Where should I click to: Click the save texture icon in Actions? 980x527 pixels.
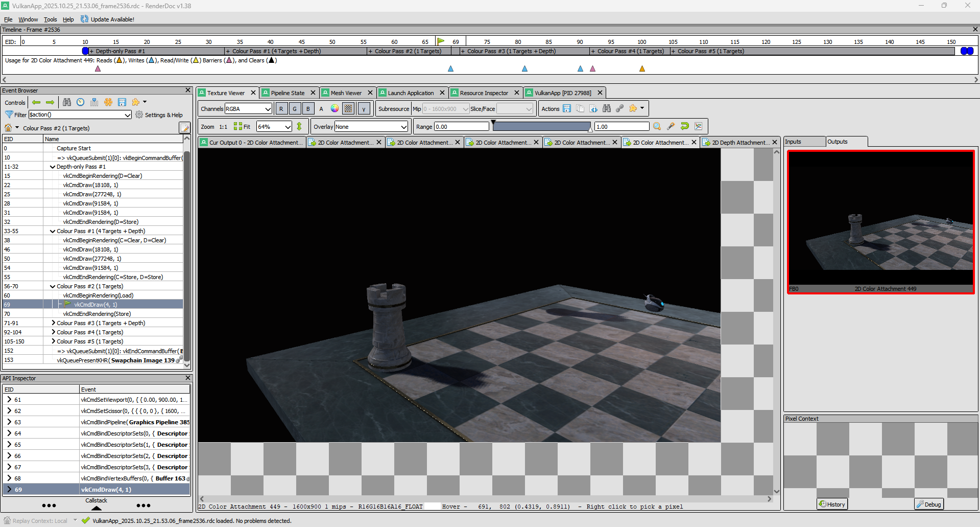(567, 108)
